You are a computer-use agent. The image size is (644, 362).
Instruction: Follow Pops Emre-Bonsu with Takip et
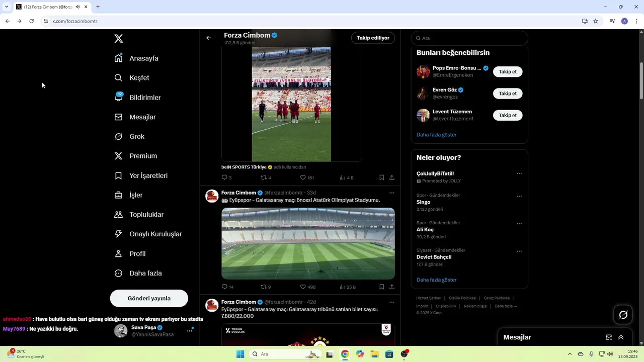[508, 72]
